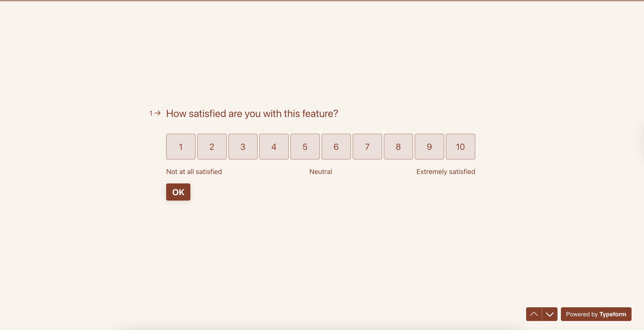Click the satisfaction question heading text

click(x=252, y=114)
